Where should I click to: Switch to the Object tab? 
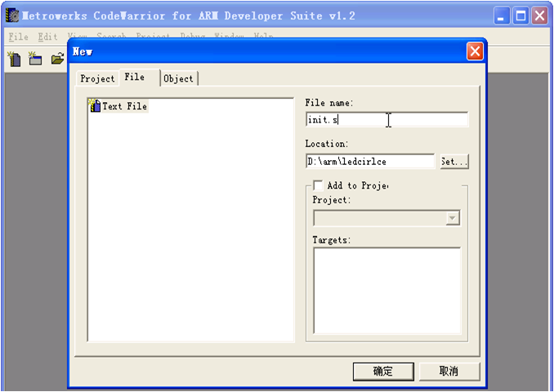pyautogui.click(x=178, y=78)
